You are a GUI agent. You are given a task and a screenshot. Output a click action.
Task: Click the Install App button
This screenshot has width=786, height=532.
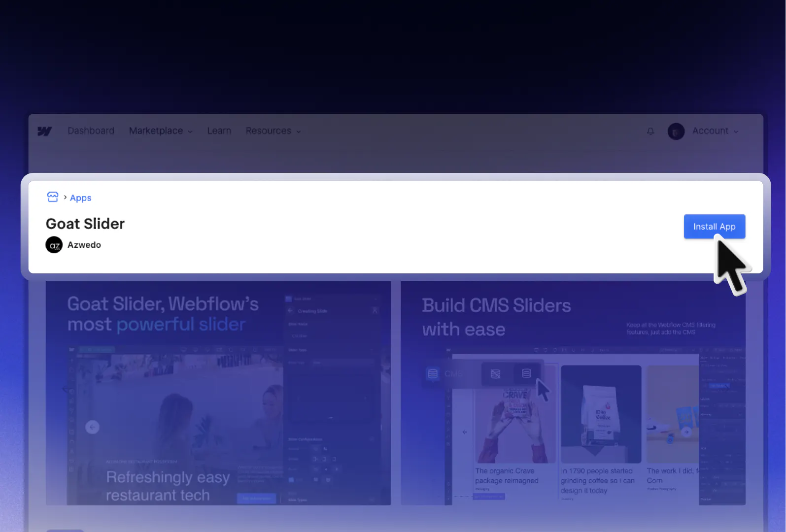[714, 227]
